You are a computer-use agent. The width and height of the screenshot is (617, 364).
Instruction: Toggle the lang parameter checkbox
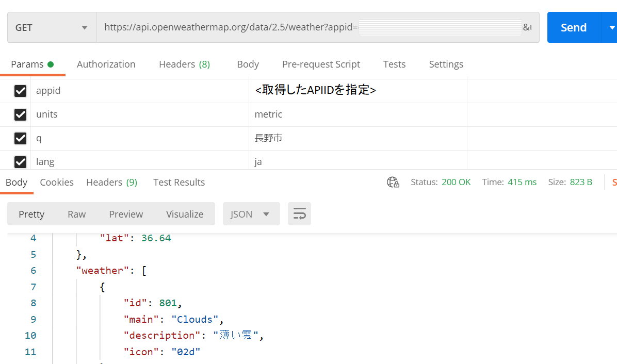[x=20, y=162]
